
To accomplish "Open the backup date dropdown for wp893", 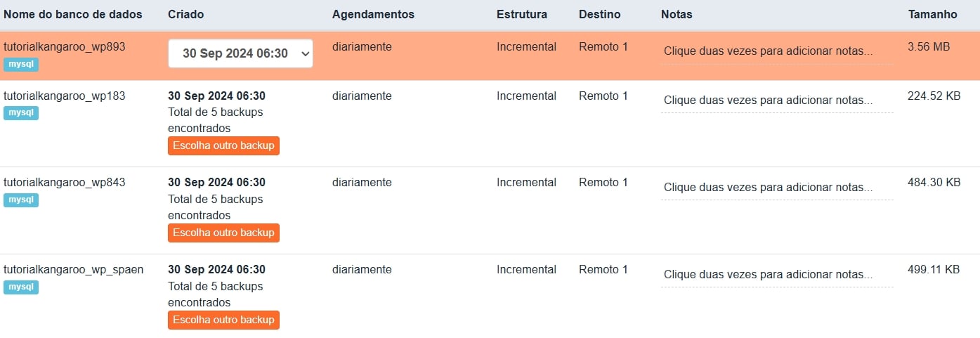I will (240, 53).
